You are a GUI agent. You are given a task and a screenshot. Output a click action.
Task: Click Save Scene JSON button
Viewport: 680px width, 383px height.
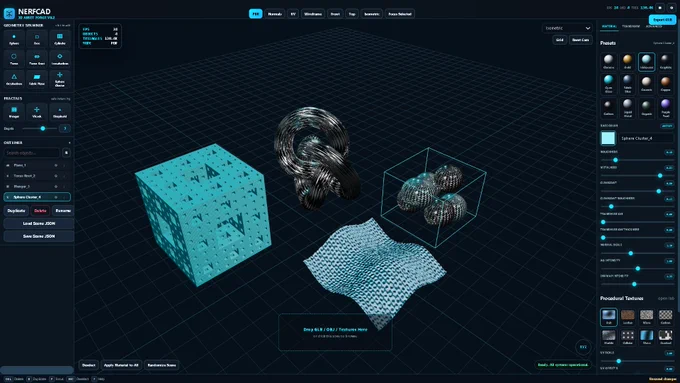click(x=39, y=236)
